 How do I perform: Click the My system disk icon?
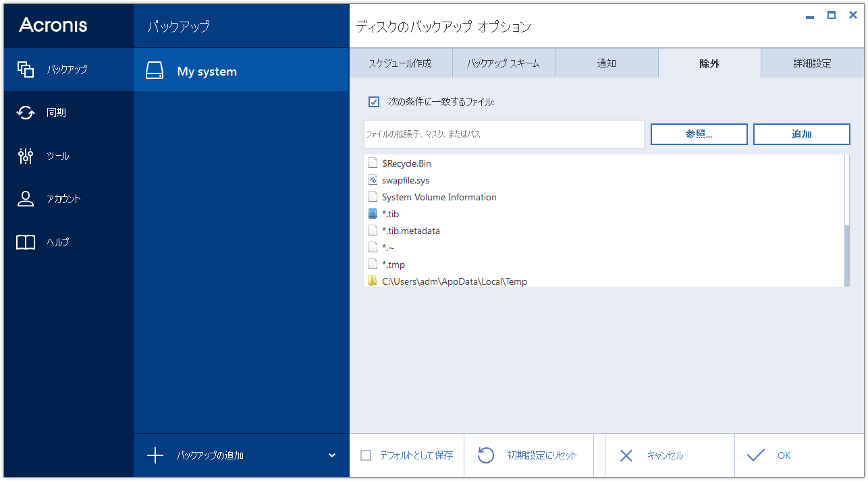tap(155, 72)
